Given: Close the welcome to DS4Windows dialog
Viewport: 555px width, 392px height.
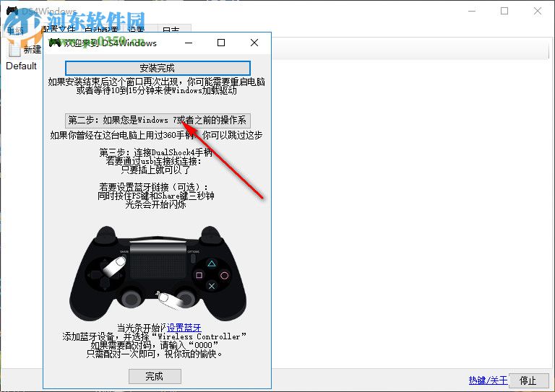Looking at the screenshot, I should (x=254, y=43).
